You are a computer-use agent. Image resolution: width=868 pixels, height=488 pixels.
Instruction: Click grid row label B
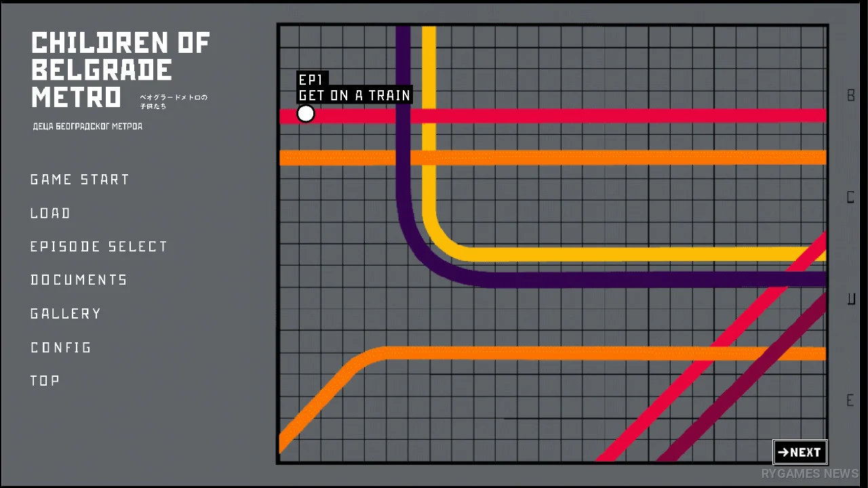(851, 95)
